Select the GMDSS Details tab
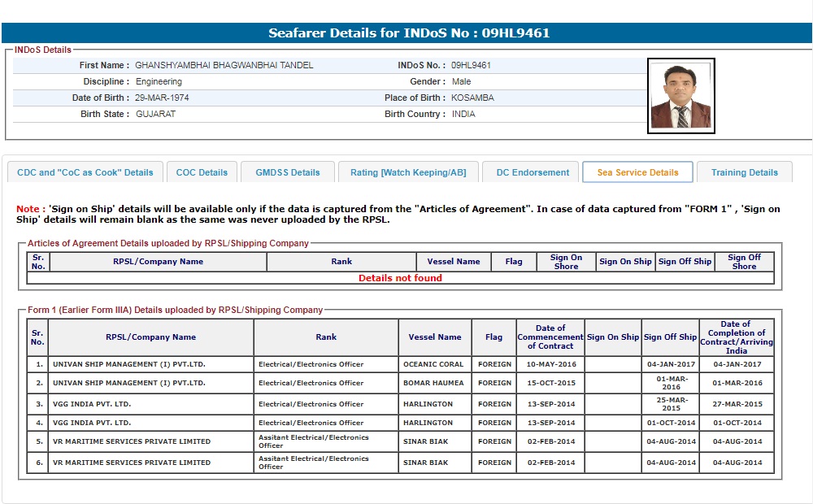Viewport: 813px width, 504px height. [x=288, y=172]
